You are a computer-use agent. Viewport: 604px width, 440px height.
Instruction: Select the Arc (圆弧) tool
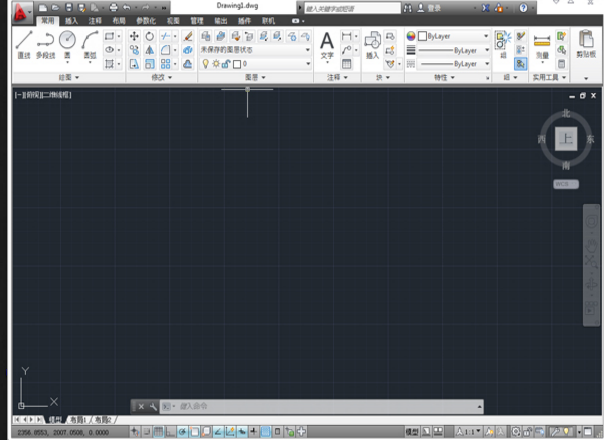click(90, 44)
